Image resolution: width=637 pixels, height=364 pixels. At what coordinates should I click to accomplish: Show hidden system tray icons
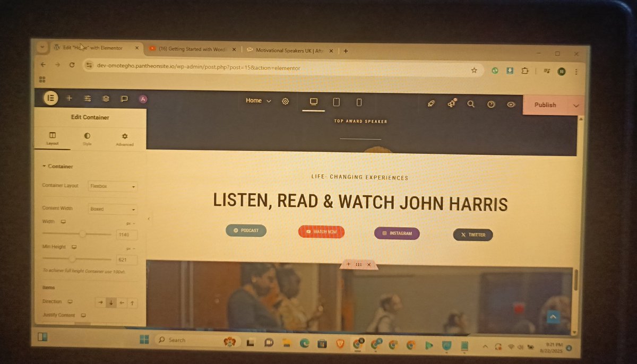pyautogui.click(x=485, y=347)
